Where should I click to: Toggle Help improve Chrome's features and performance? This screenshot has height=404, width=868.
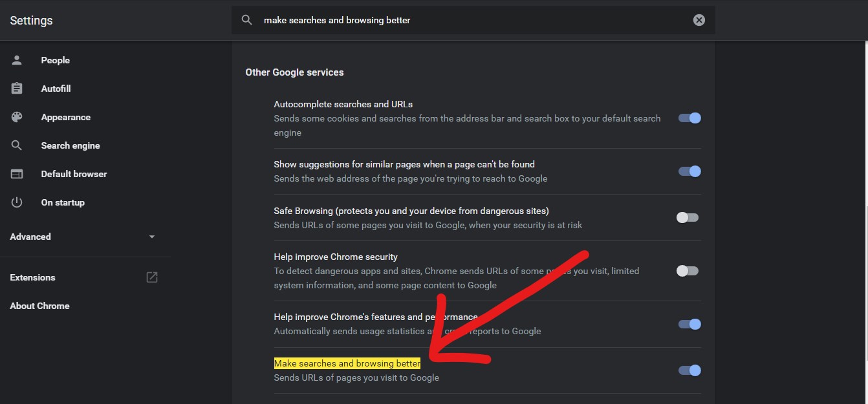coord(689,324)
